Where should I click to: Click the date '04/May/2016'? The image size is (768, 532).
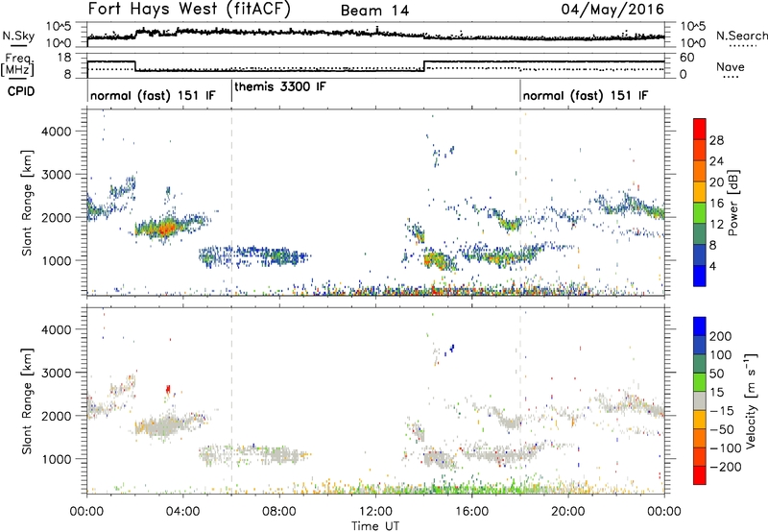tap(612, 9)
